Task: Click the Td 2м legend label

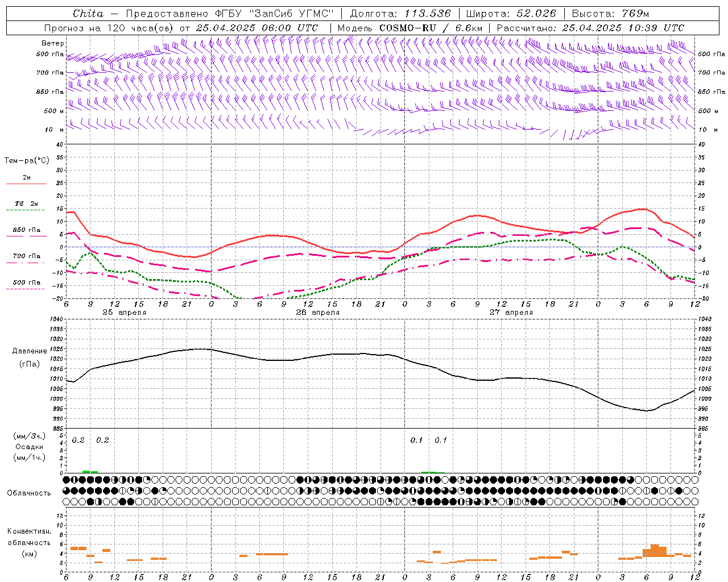Action: [27, 203]
